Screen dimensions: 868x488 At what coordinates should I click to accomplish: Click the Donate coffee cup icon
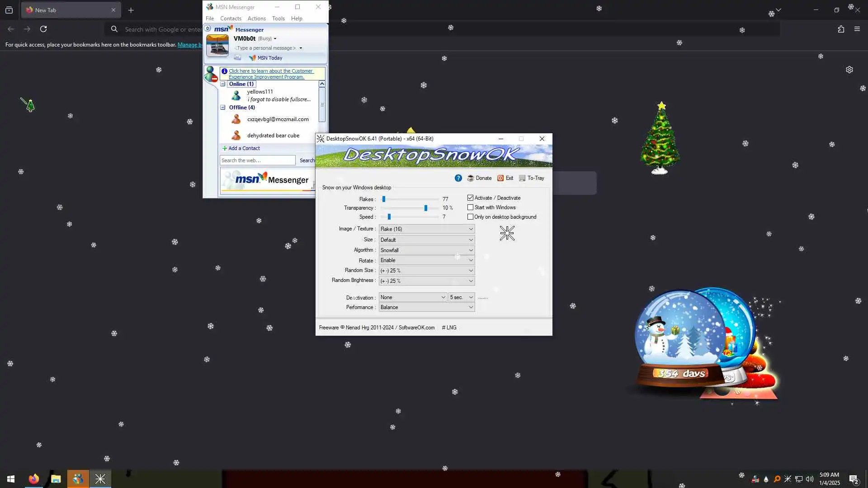(471, 178)
